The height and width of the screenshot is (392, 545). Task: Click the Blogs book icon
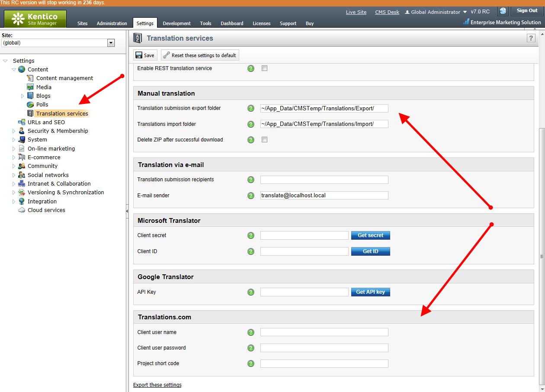pyautogui.click(x=30, y=96)
